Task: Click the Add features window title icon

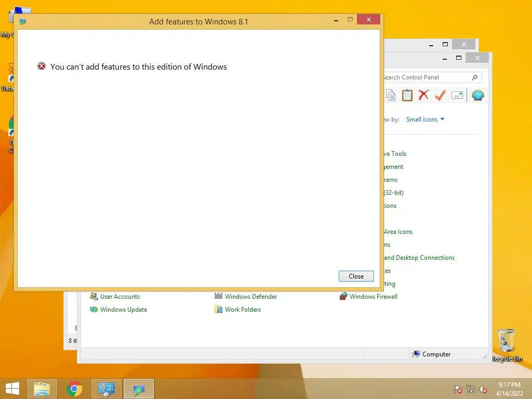Action: click(x=23, y=22)
